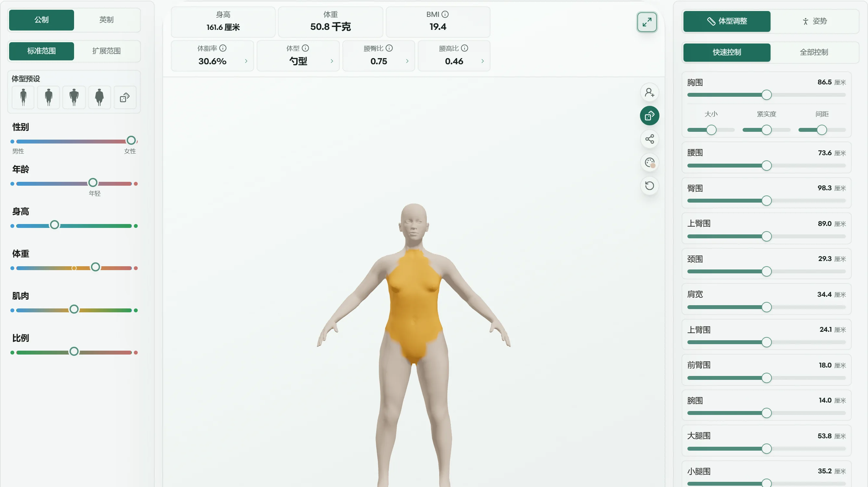The height and width of the screenshot is (487, 868).
Task: Show 腰臀比 info icon
Action: (x=389, y=48)
